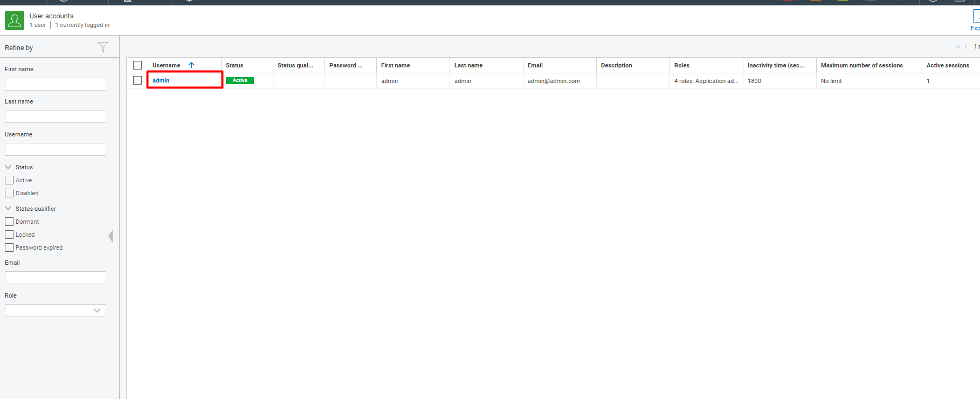This screenshot has height=399, width=980.
Task: Click the admin@admin.com email cell
Action: tap(560, 81)
